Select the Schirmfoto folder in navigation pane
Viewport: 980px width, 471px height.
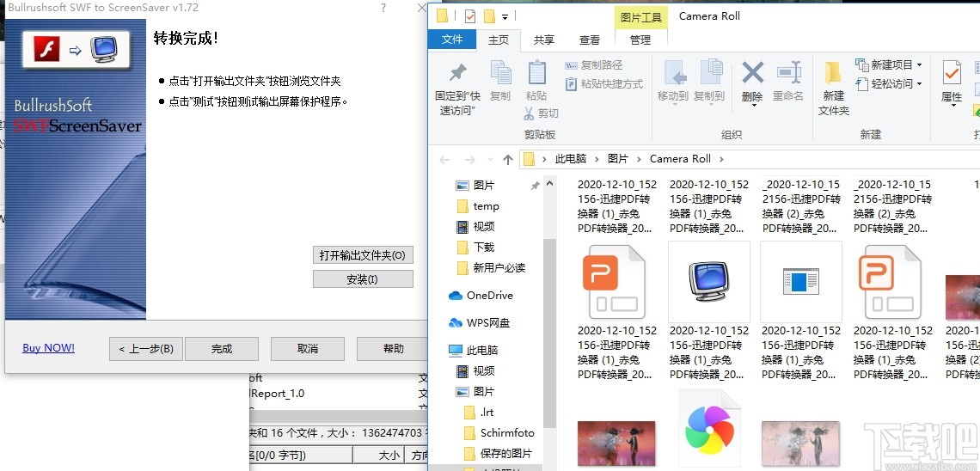pyautogui.click(x=507, y=433)
